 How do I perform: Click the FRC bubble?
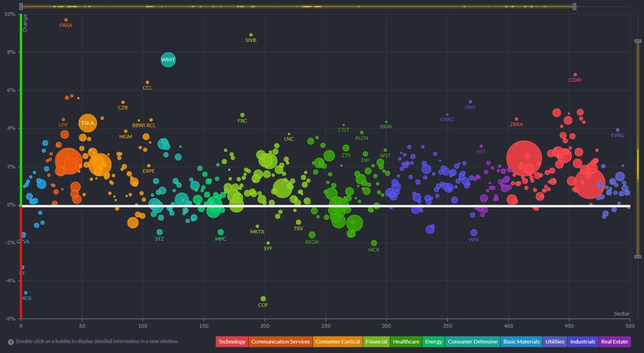tap(242, 115)
